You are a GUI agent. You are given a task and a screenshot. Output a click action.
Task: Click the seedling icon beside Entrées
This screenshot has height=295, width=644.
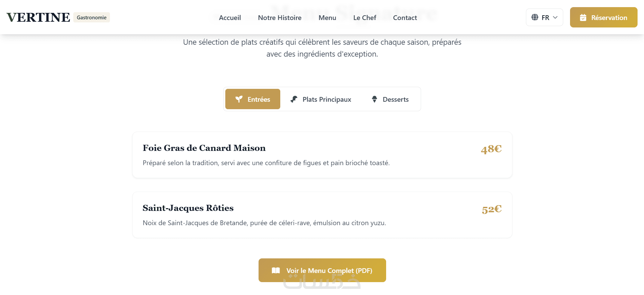(x=239, y=99)
